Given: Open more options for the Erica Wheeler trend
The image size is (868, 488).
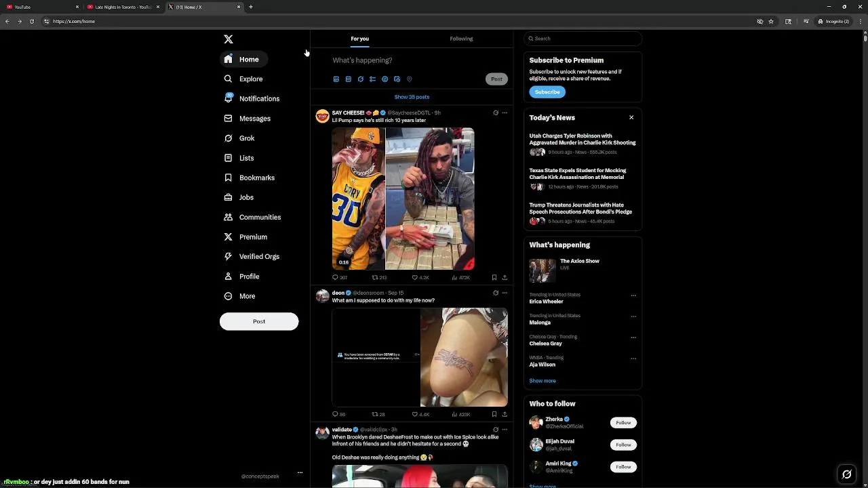Looking at the screenshot, I should 633,296.
